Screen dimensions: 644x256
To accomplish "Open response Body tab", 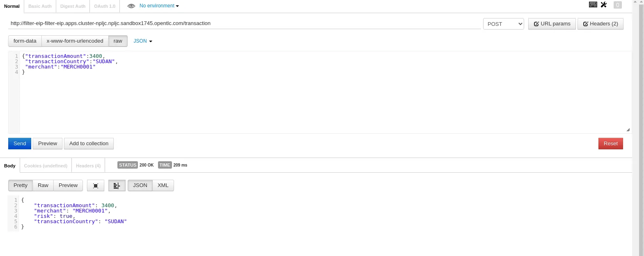I will pyautogui.click(x=10, y=166).
